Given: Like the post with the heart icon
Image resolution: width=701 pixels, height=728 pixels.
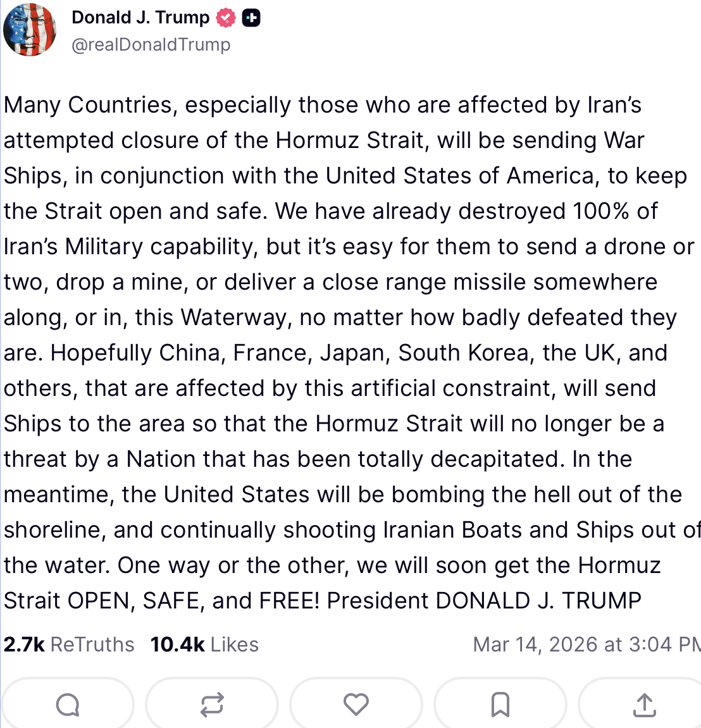Looking at the screenshot, I should 356,704.
